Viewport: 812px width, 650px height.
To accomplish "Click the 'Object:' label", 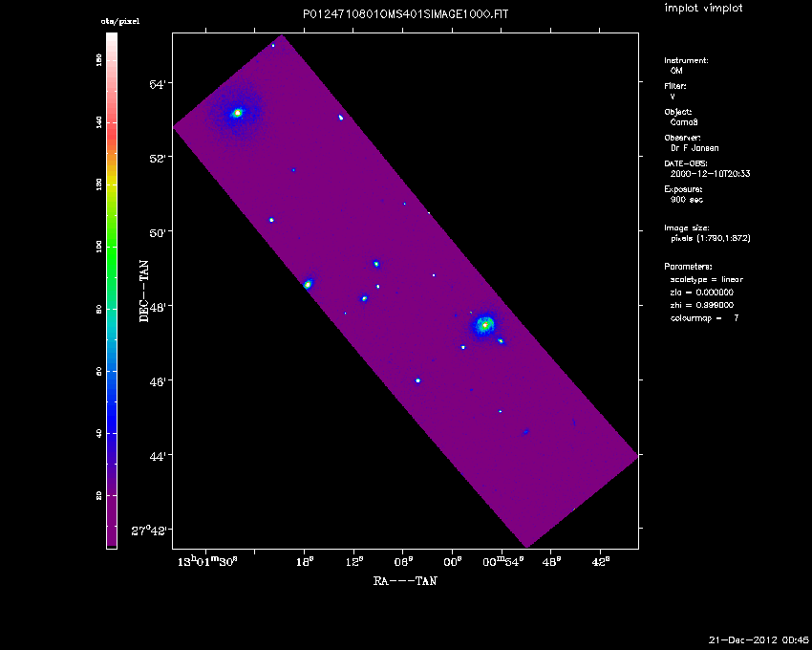I will tap(678, 112).
